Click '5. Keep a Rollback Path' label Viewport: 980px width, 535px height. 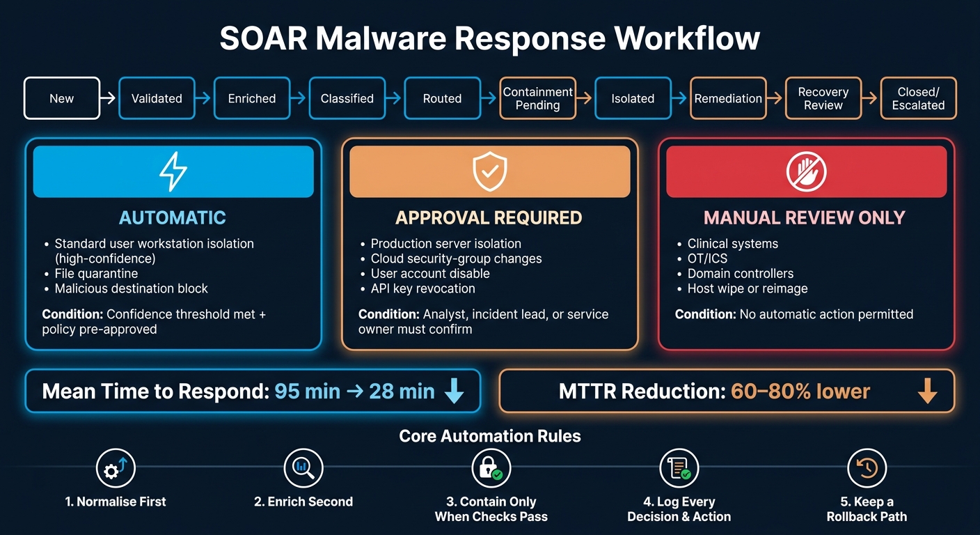click(867, 509)
